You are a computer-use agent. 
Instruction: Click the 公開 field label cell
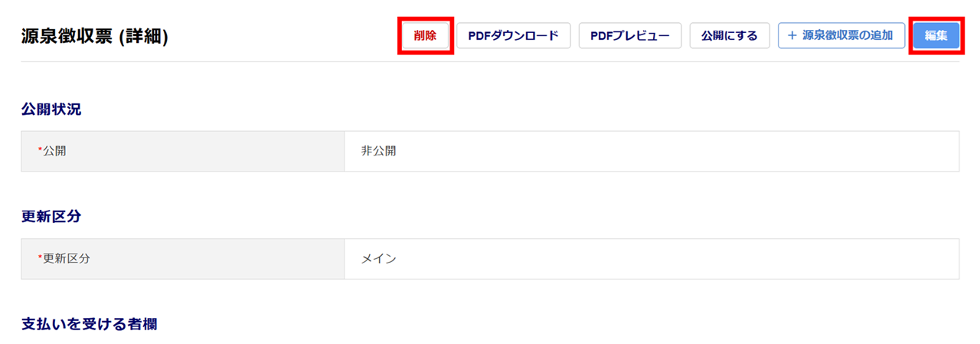tap(54, 151)
